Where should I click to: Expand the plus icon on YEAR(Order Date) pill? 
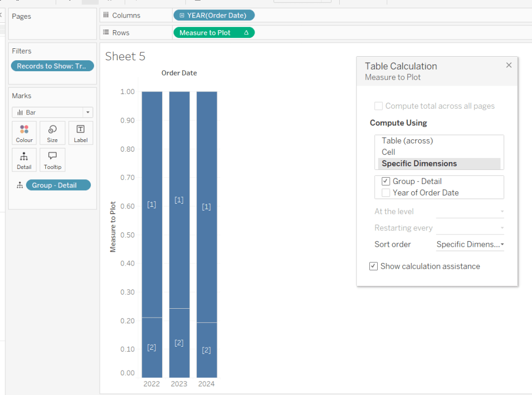tap(181, 16)
